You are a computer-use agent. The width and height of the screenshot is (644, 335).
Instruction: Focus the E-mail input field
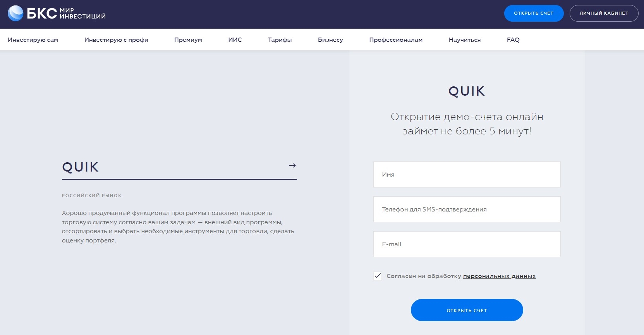pyautogui.click(x=467, y=244)
